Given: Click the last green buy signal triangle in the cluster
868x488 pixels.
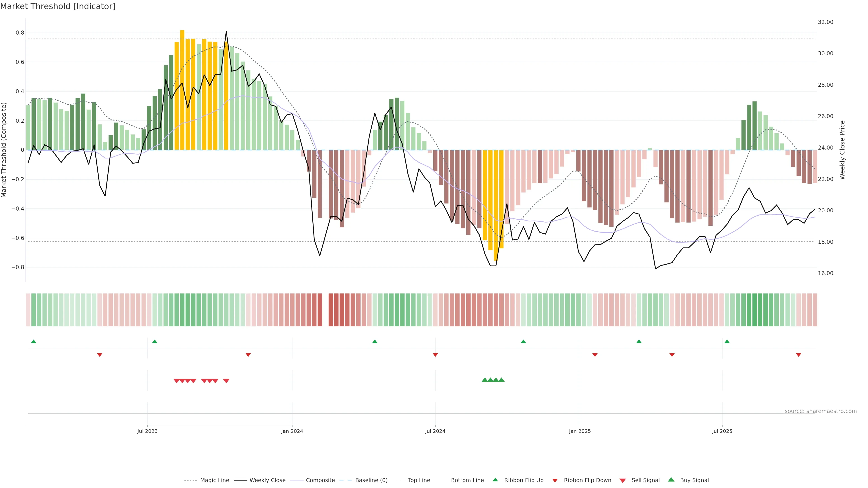Looking at the screenshot, I should [501, 380].
